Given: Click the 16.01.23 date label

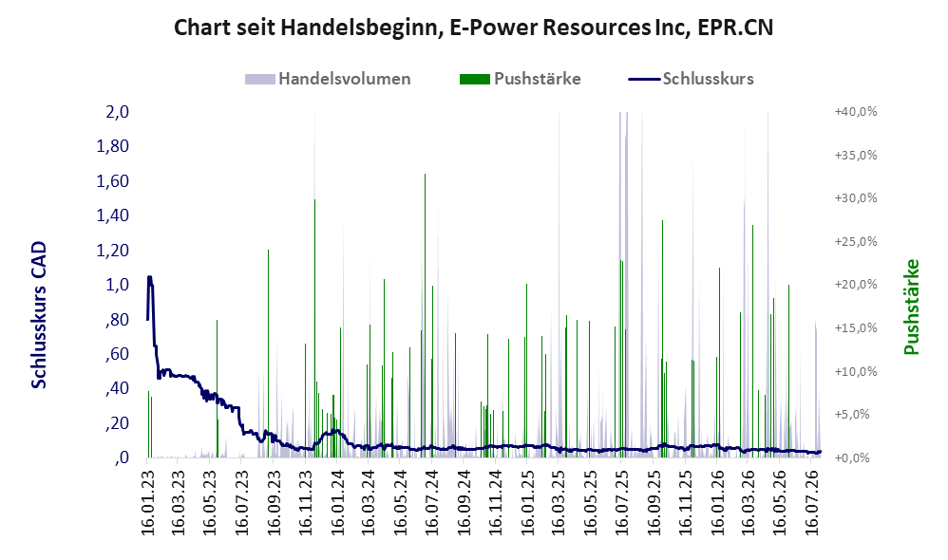Looking at the screenshot, I should pyautogui.click(x=147, y=503).
